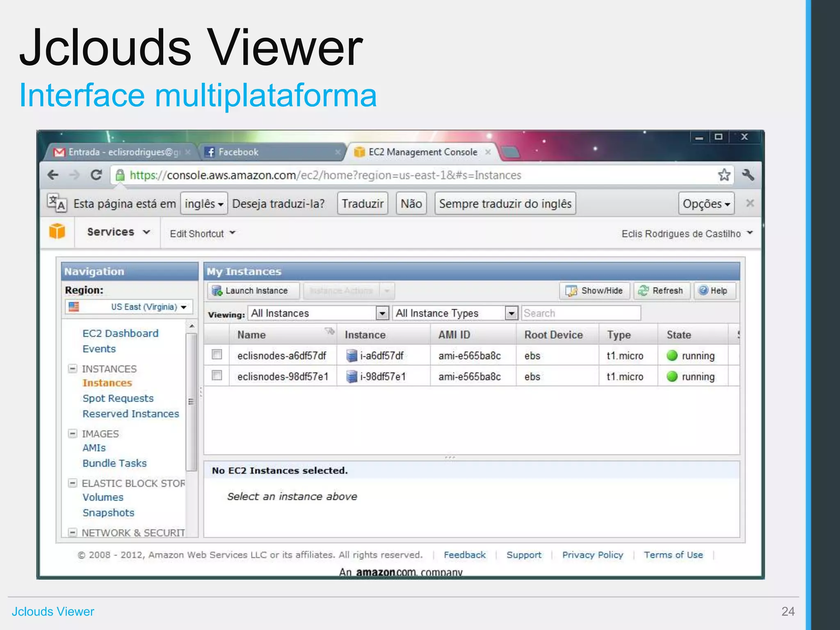Image resolution: width=840 pixels, height=630 pixels.
Task: Click the navigation panel scrollbar up arrow
Action: (192, 326)
